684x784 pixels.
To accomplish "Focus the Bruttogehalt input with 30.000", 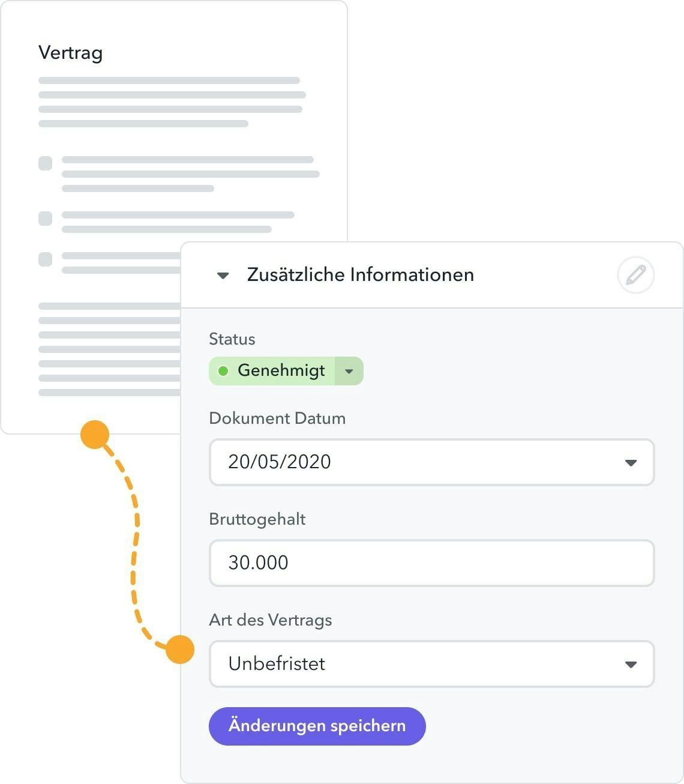I will (x=431, y=563).
